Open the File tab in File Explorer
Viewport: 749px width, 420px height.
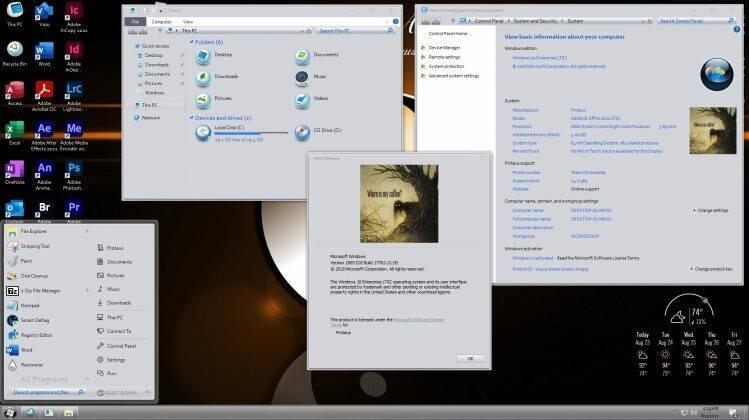click(135, 22)
